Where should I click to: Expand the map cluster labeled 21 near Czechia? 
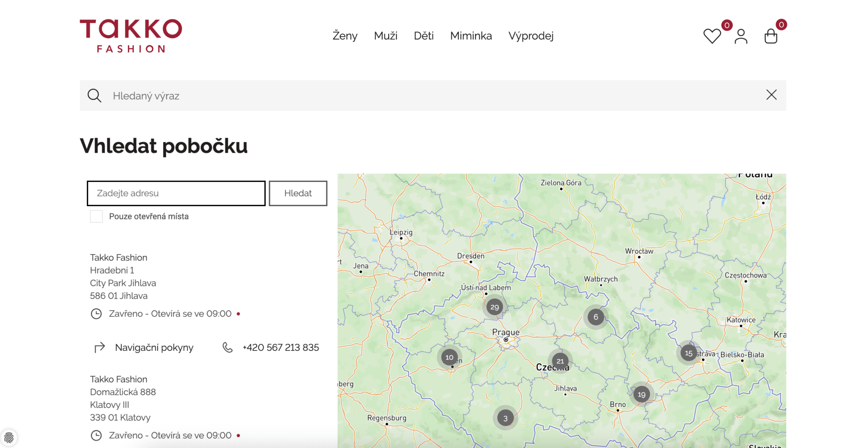click(560, 361)
